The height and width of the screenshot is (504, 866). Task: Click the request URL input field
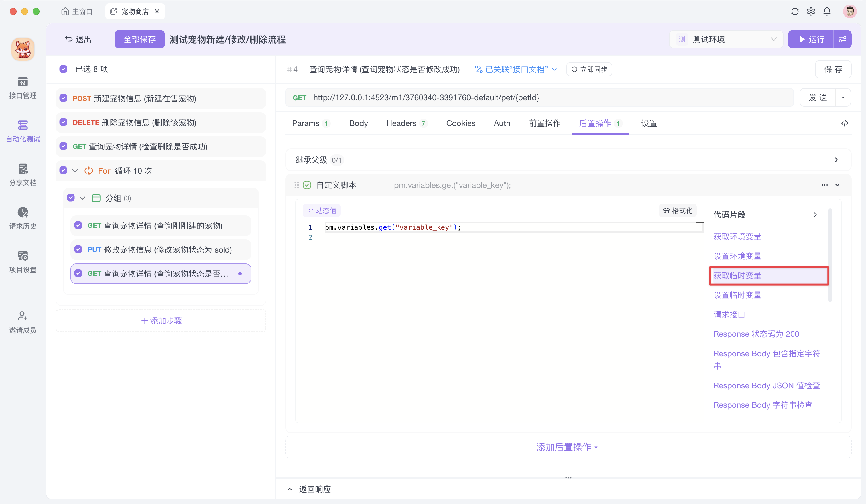[481, 97]
